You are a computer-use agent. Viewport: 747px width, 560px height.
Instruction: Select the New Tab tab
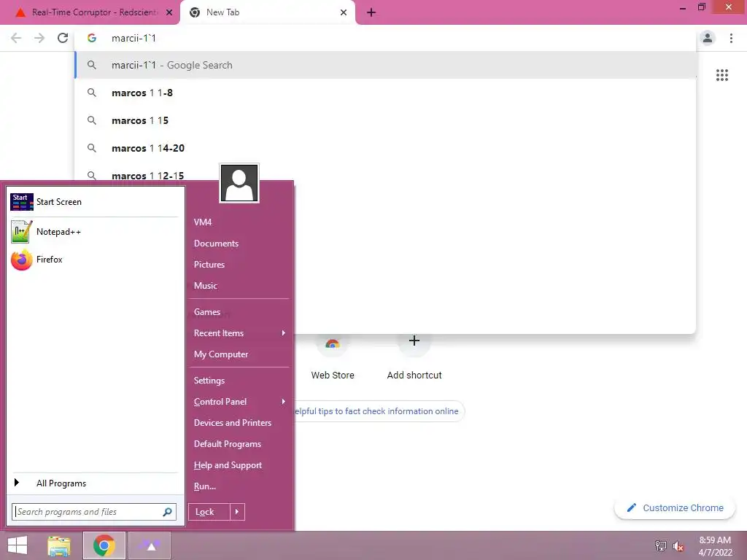pyautogui.click(x=267, y=13)
